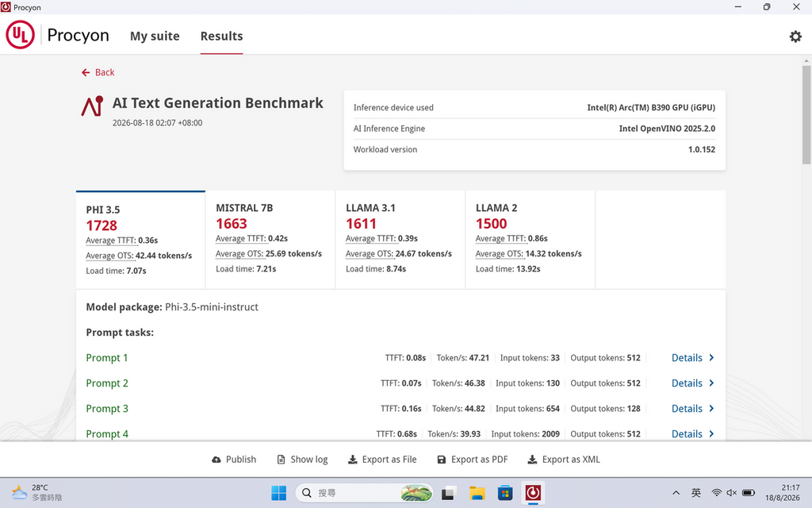Click Average OTS label under MISTRAL 7B

coord(239,254)
